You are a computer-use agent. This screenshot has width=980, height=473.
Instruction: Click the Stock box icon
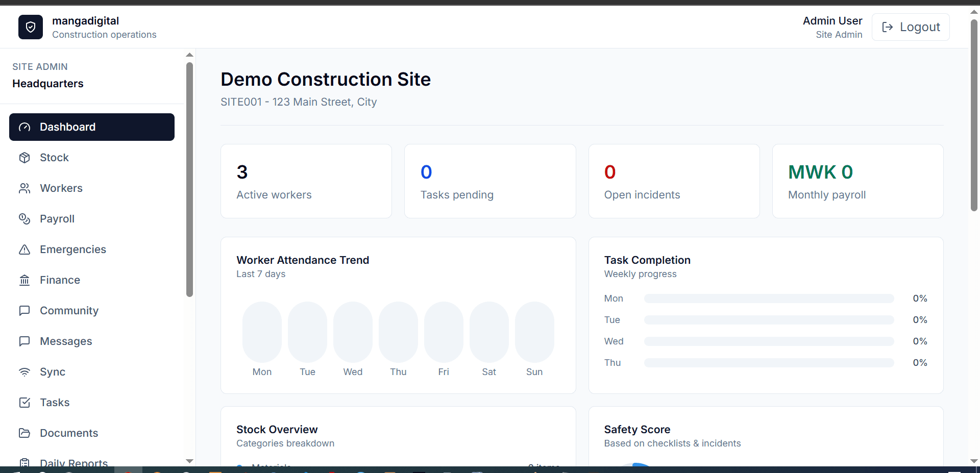tap(24, 158)
